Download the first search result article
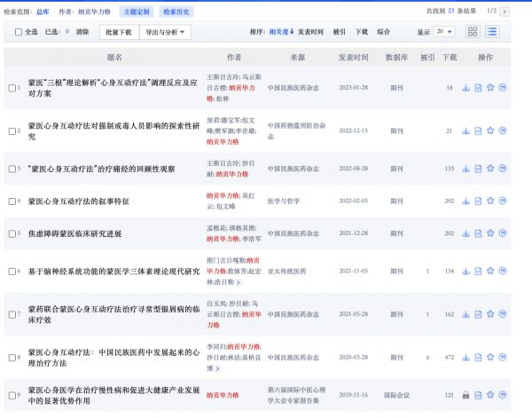 point(466,88)
